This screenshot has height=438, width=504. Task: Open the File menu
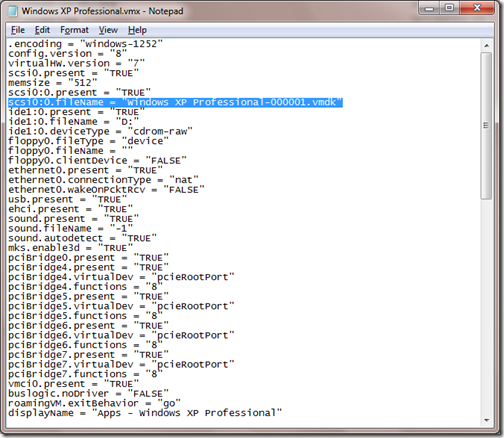pos(18,30)
